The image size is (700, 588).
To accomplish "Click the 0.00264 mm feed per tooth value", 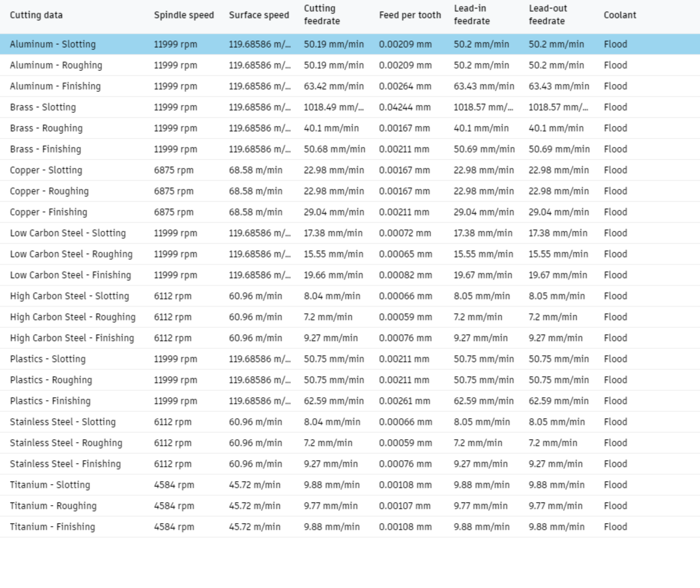I will (405, 86).
